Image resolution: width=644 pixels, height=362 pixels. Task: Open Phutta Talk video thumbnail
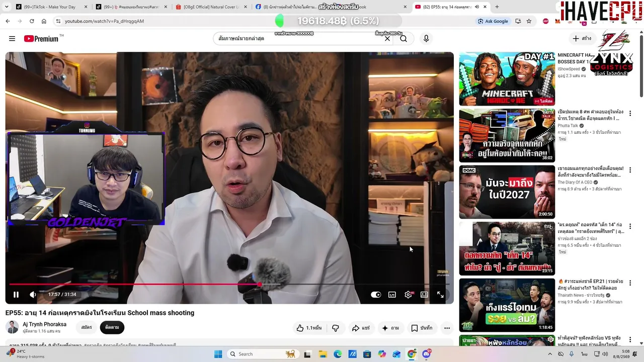[x=507, y=135]
